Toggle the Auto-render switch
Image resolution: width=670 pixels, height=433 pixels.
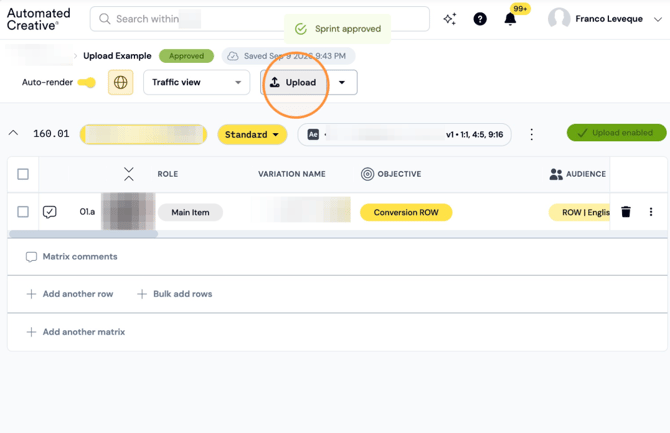pos(87,82)
